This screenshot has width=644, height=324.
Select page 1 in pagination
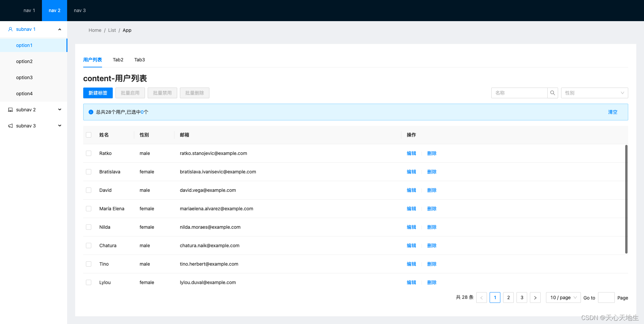tap(495, 298)
